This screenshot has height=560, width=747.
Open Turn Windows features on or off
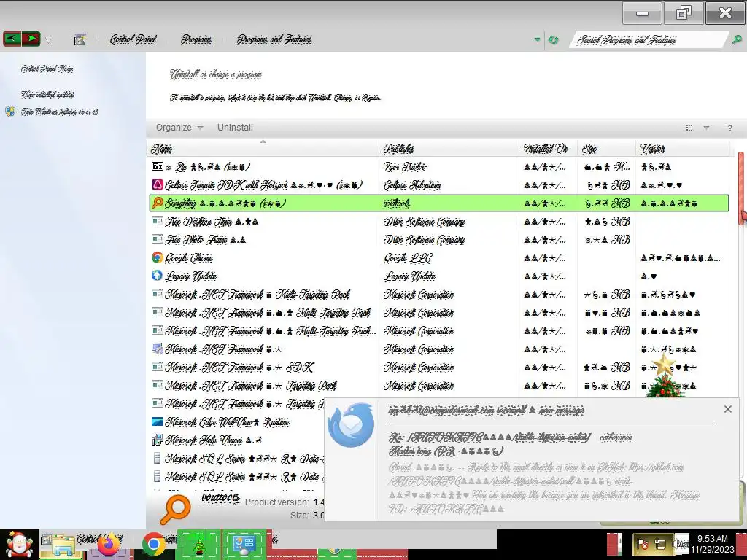click(60, 112)
